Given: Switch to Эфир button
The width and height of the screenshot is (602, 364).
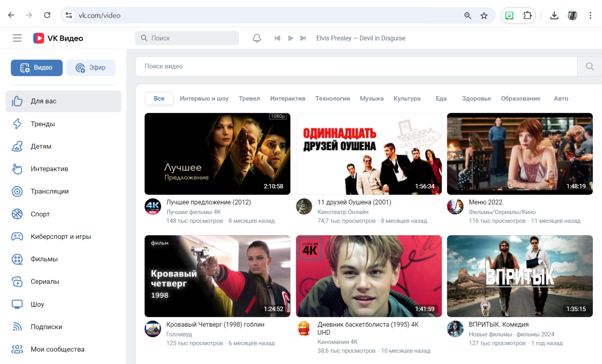Looking at the screenshot, I should (91, 68).
